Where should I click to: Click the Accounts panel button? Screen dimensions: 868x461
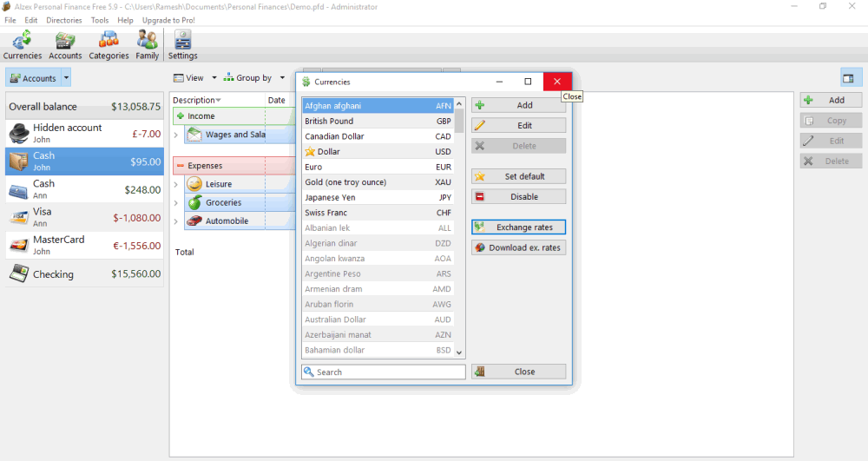pos(33,78)
